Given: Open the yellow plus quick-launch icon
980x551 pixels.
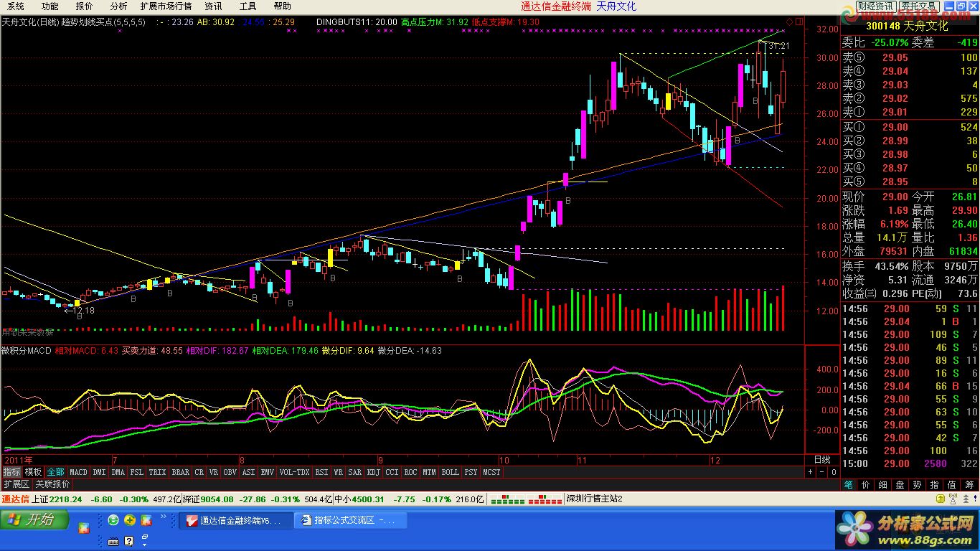Looking at the screenshot, I should click(x=129, y=520).
